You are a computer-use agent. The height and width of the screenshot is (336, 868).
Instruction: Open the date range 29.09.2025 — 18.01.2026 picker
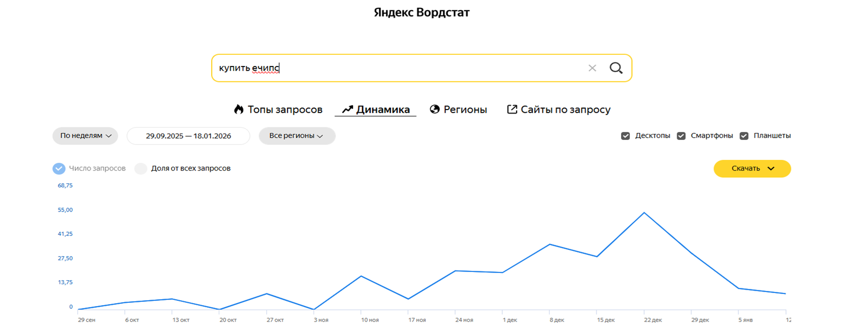coord(188,136)
